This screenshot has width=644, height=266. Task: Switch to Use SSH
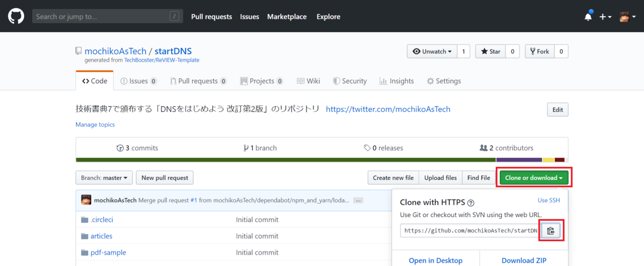click(x=548, y=200)
